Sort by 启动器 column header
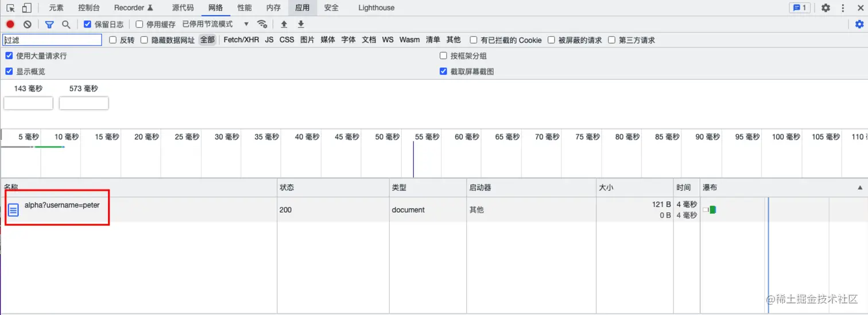This screenshot has height=315, width=868. pyautogui.click(x=531, y=188)
